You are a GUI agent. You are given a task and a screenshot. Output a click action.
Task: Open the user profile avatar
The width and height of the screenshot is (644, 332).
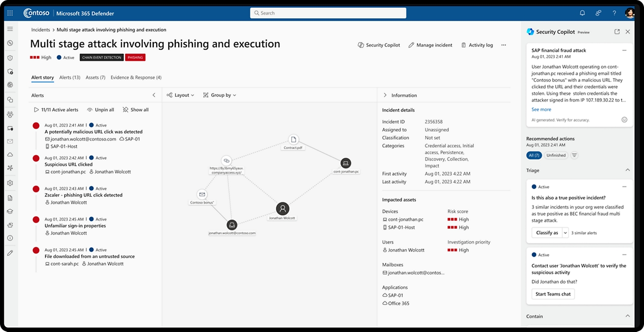tap(630, 13)
